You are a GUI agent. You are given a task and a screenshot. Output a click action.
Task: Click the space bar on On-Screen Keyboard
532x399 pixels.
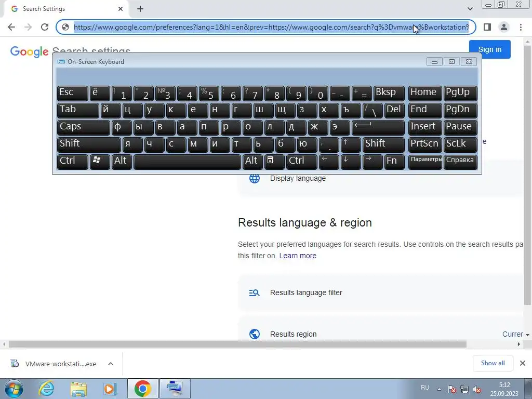187,162
